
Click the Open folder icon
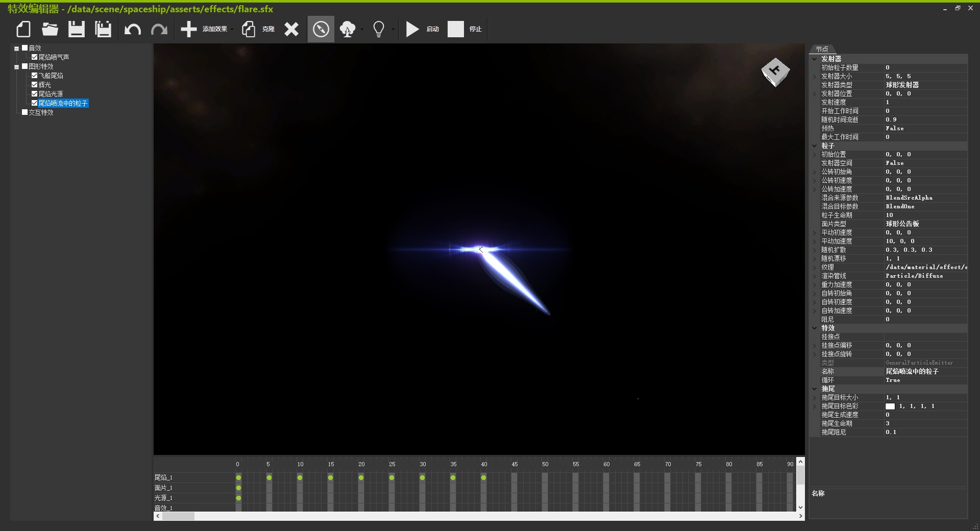pyautogui.click(x=50, y=29)
